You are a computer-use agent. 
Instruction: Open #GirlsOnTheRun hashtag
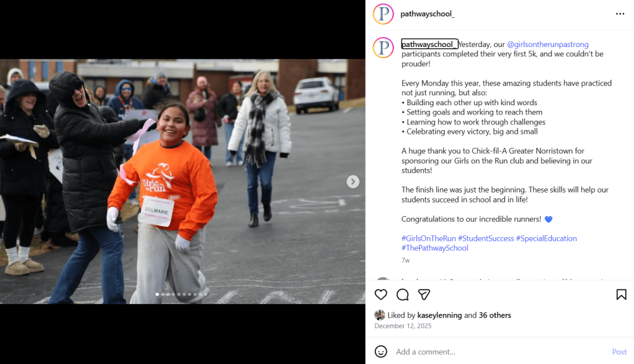click(429, 238)
